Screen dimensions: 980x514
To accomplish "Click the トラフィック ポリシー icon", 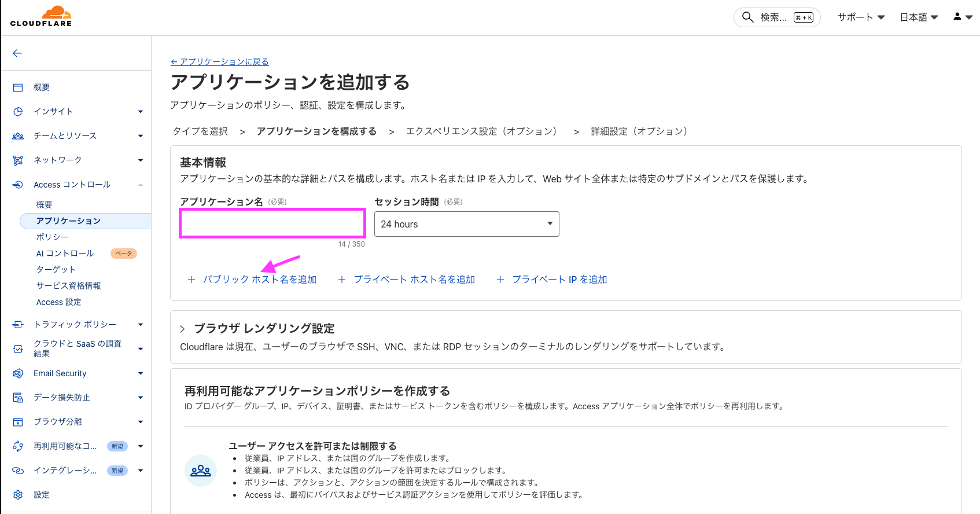I will (18, 325).
